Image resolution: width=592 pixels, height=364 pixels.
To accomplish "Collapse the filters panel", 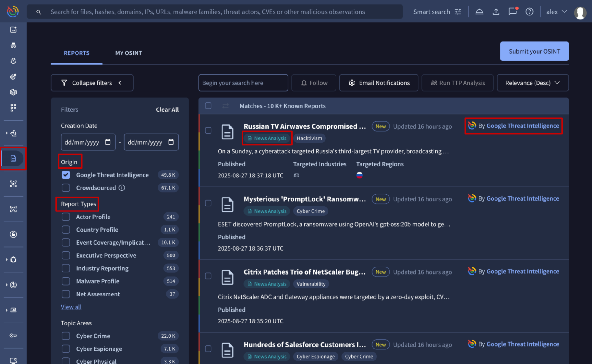I will point(92,83).
